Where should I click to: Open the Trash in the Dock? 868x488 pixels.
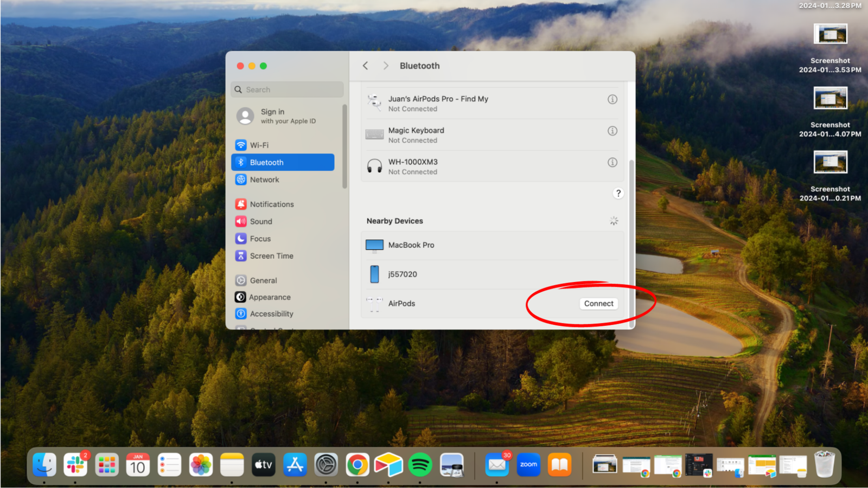825,464
